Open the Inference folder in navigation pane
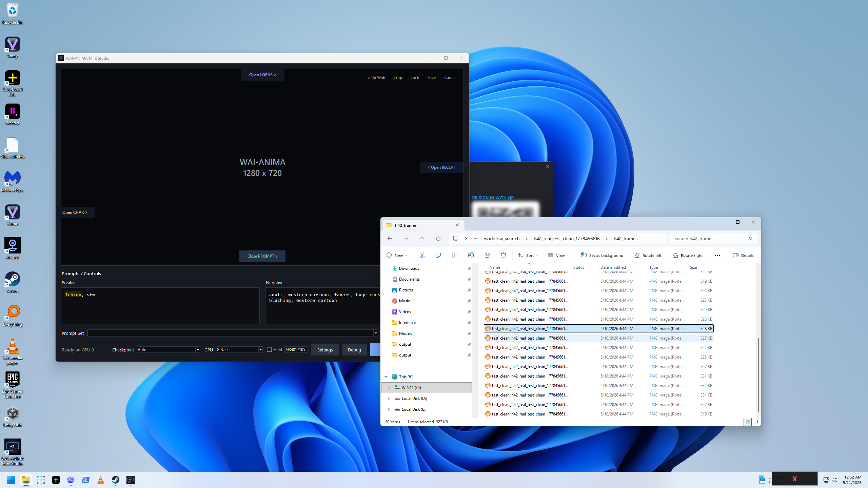868x488 pixels. click(407, 323)
